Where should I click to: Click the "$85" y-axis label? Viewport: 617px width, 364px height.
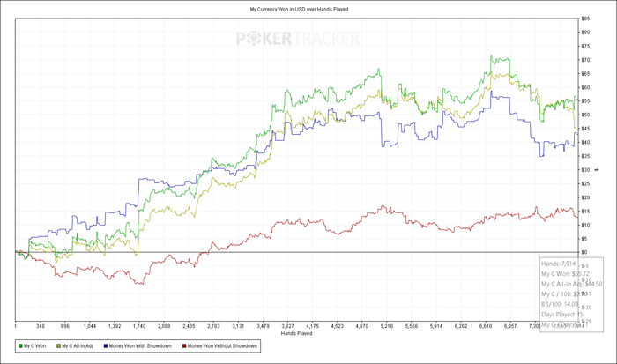[585, 19]
